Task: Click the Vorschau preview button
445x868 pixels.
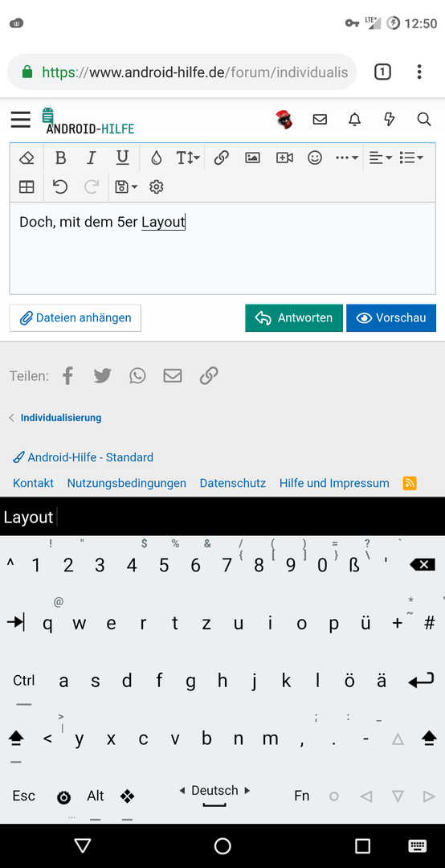Action: pyautogui.click(x=391, y=317)
